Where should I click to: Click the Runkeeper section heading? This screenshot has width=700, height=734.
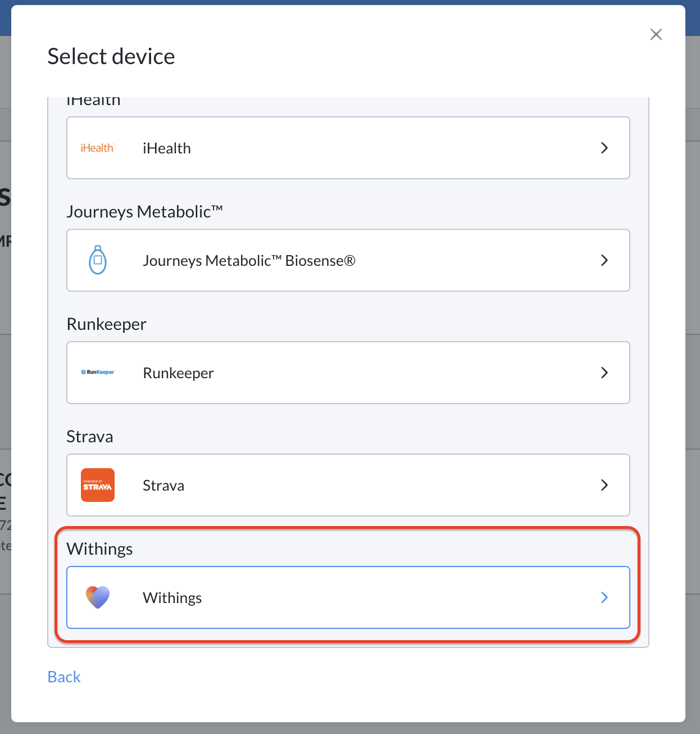click(x=107, y=324)
